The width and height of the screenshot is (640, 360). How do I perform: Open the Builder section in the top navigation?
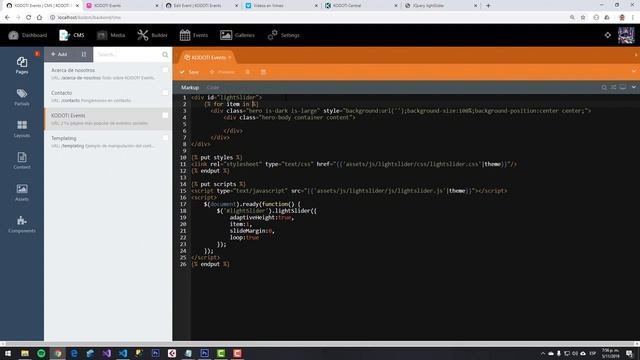(x=152, y=35)
